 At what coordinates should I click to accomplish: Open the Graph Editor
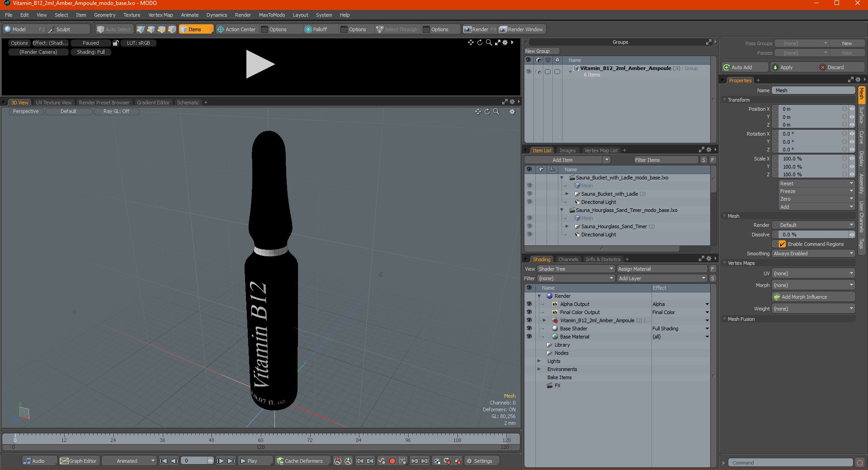click(78, 461)
